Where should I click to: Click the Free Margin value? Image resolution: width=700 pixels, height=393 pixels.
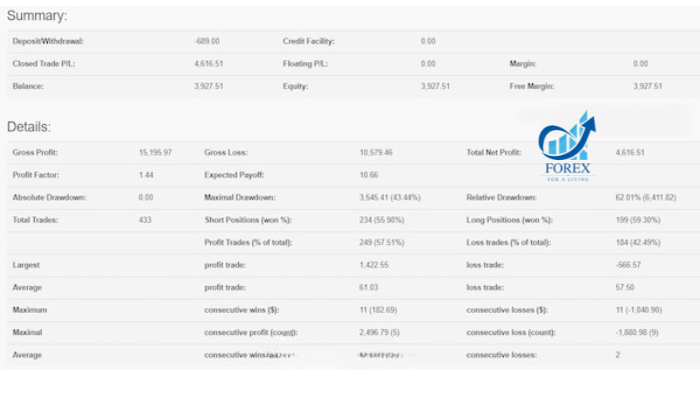point(647,86)
